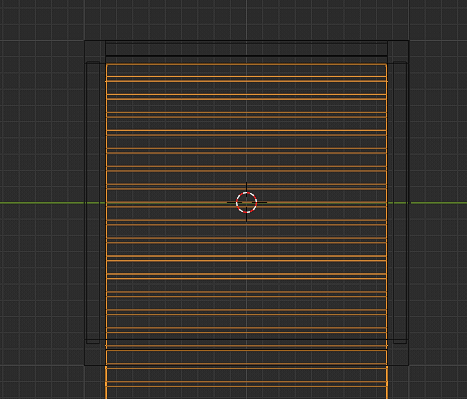Click orange slats extending below the black frame

246,382
